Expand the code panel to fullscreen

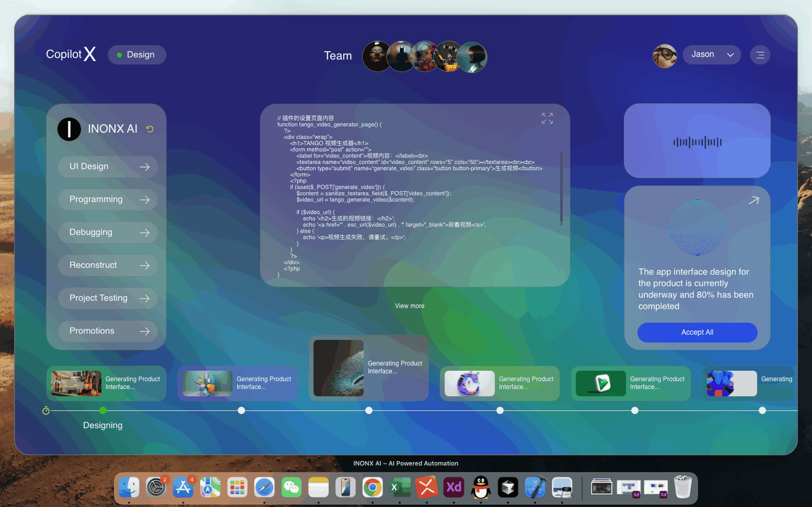(x=547, y=119)
